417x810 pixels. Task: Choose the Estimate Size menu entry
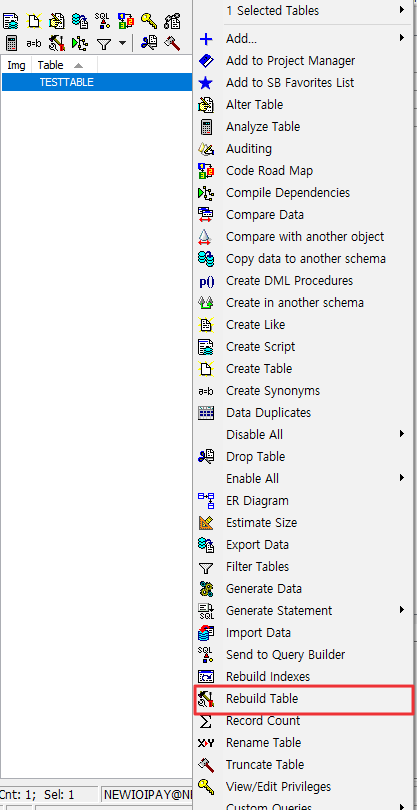tap(303, 523)
